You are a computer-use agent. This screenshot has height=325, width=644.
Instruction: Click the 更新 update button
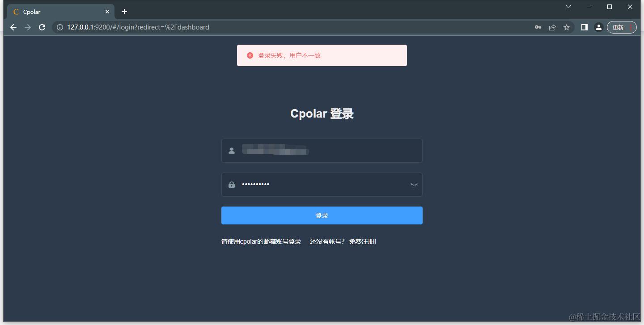pyautogui.click(x=618, y=27)
